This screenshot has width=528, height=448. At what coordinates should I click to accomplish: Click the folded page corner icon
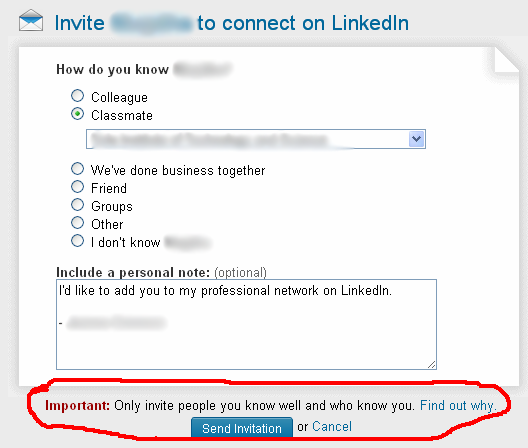pyautogui.click(x=506, y=60)
